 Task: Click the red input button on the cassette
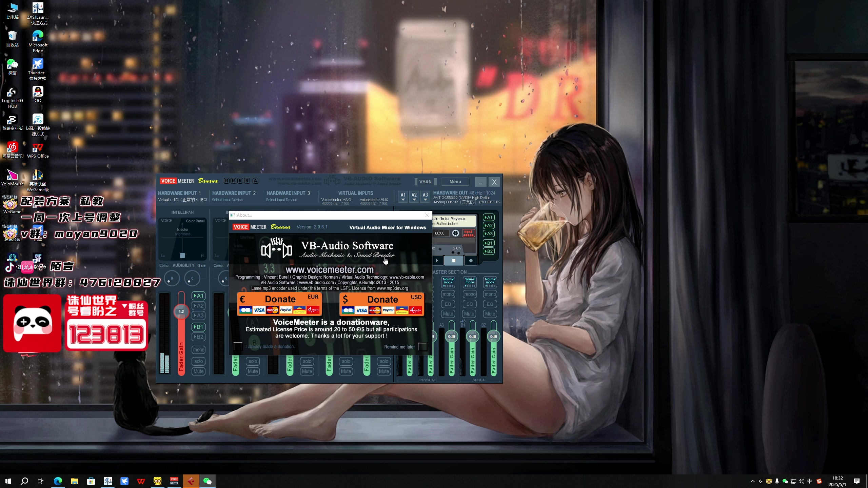point(468,233)
